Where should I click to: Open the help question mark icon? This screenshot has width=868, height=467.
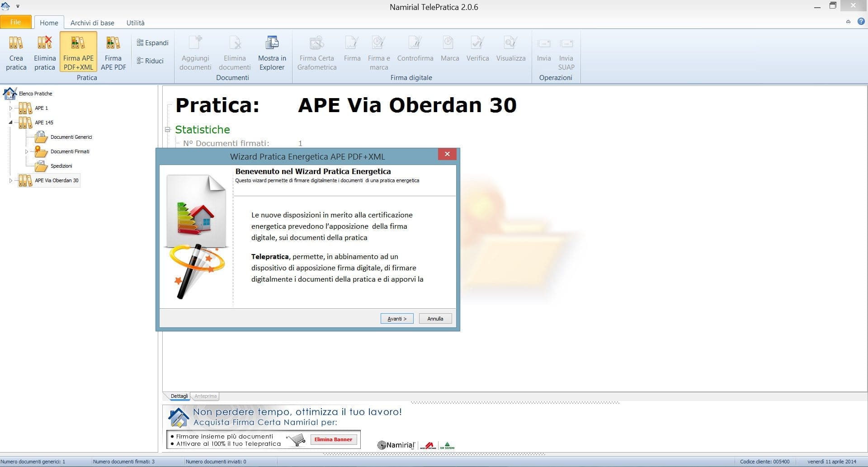(861, 22)
